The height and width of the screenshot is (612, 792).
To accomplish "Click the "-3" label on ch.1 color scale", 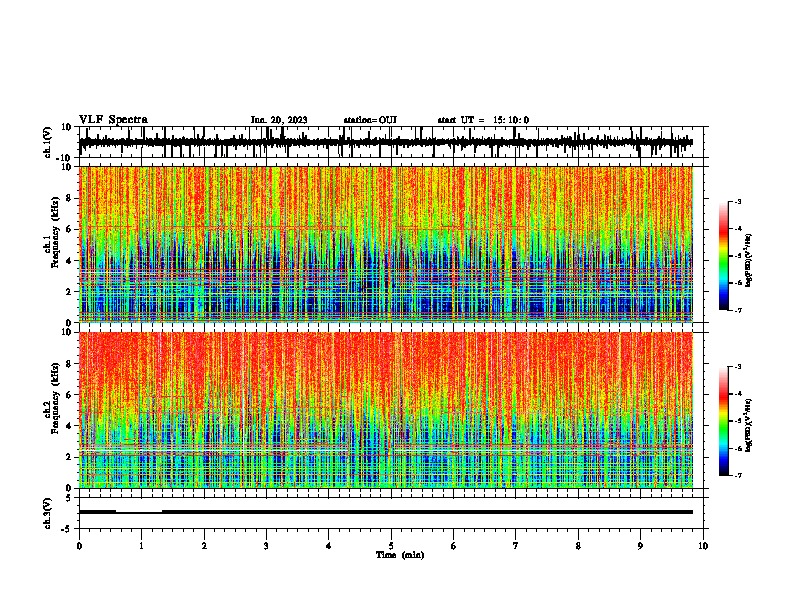I will tap(737, 201).
